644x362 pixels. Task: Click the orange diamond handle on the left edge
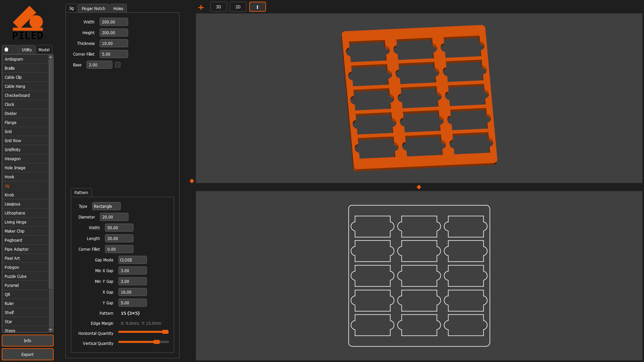click(x=192, y=181)
